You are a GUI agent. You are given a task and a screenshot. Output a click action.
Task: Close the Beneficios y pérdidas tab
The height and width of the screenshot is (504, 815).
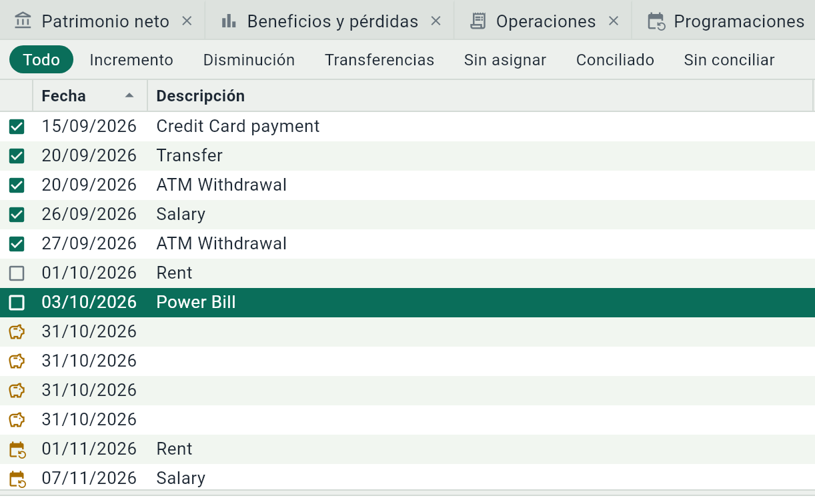click(x=436, y=21)
